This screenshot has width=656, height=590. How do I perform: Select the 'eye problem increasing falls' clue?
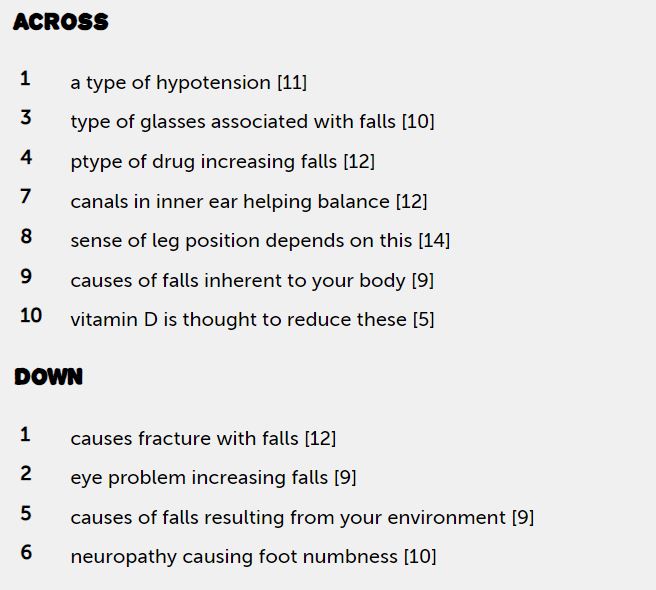point(213,478)
